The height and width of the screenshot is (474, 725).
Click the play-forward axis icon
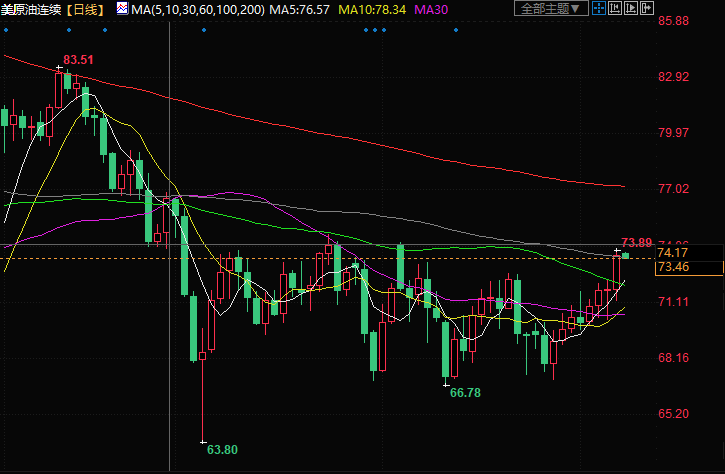click(x=631, y=8)
